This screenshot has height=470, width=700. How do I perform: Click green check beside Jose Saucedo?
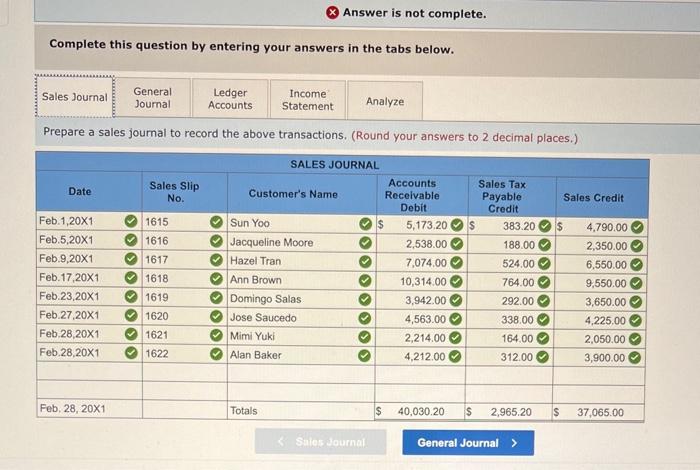pyautogui.click(x=365, y=318)
